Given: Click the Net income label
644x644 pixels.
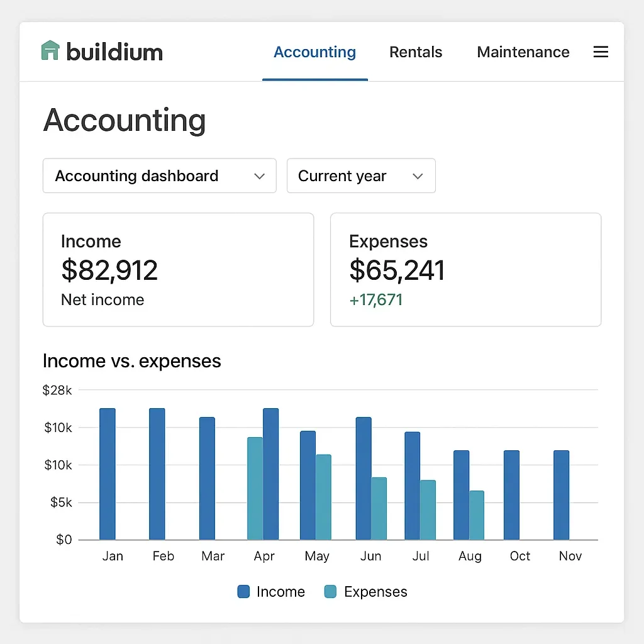Looking at the screenshot, I should [103, 300].
